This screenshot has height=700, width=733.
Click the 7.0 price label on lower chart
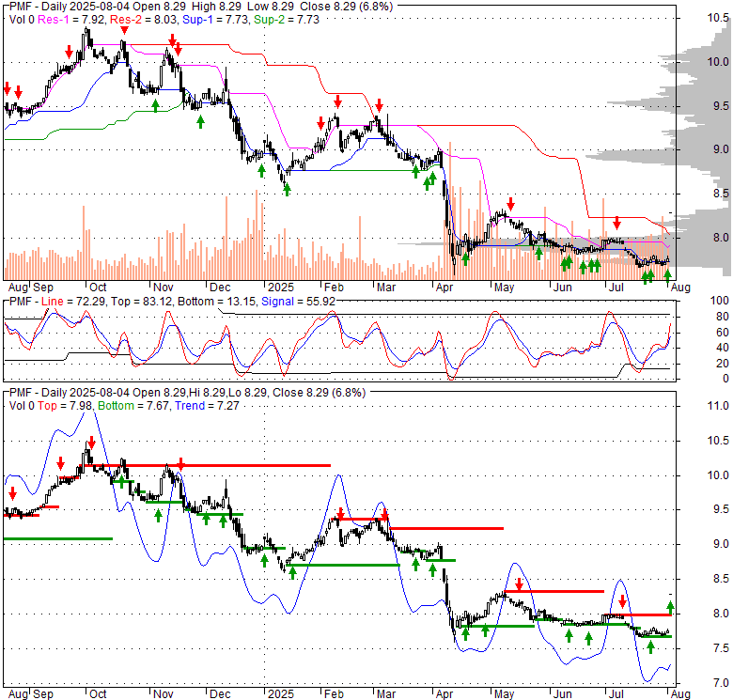(721, 683)
